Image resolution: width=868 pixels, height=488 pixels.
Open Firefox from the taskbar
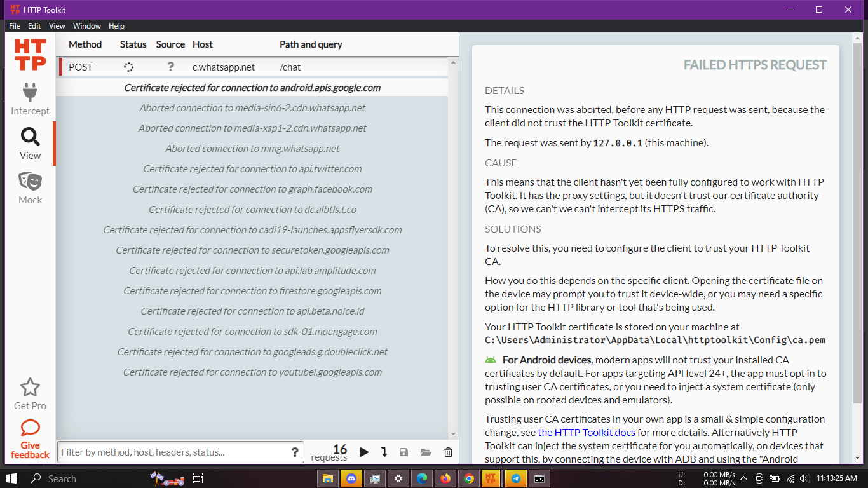click(445, 478)
